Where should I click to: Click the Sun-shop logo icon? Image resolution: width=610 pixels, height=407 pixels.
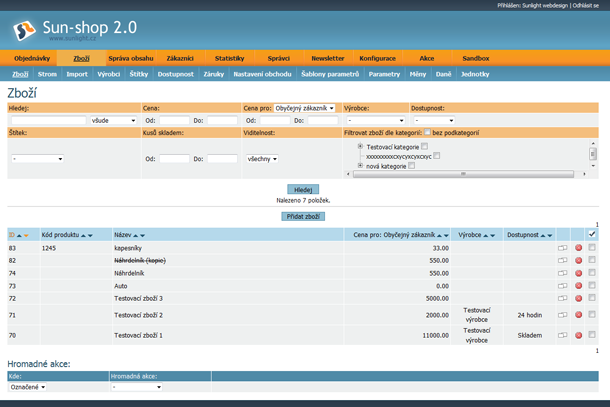pos(24,31)
